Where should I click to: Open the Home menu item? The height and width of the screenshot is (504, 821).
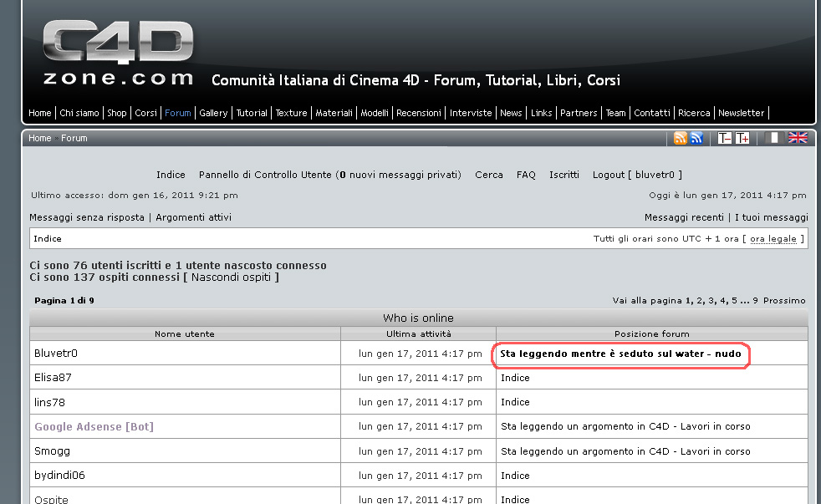pyautogui.click(x=40, y=113)
